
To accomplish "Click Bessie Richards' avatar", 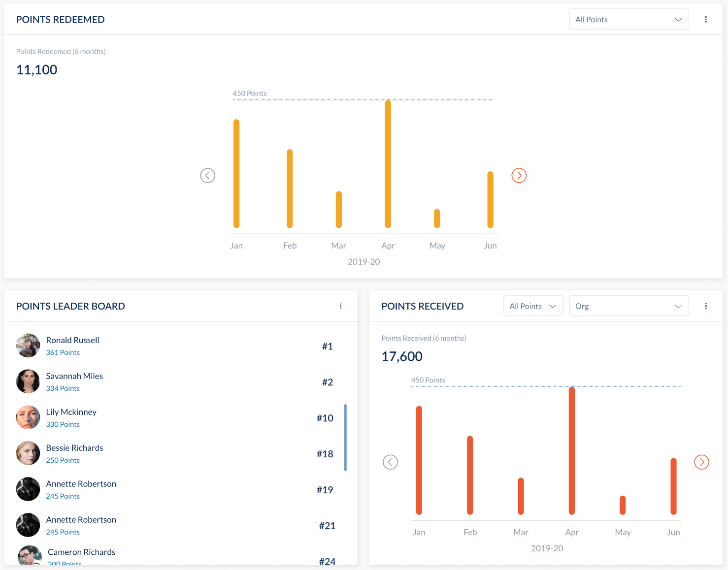I will click(x=28, y=453).
